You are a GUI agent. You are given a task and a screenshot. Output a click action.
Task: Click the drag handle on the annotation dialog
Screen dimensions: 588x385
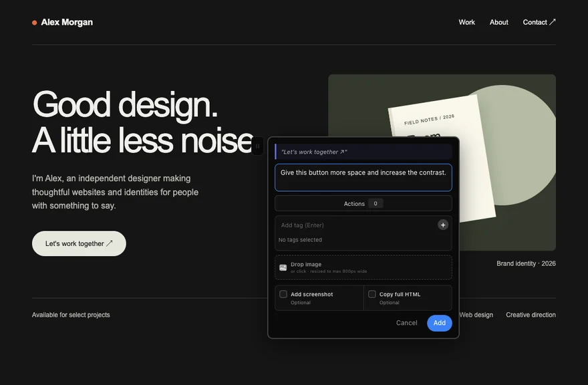click(258, 146)
